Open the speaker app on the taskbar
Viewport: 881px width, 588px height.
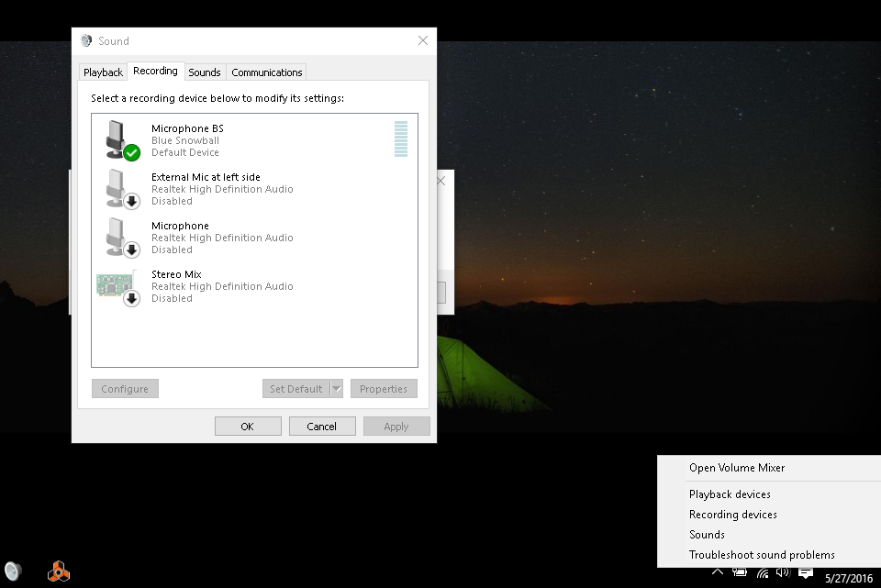click(x=13, y=571)
